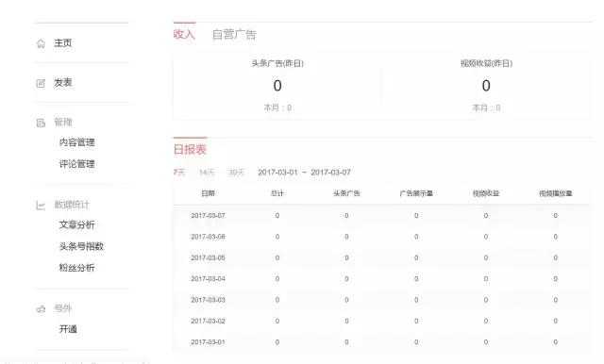Select the row dated 2017-03-07

(381, 216)
